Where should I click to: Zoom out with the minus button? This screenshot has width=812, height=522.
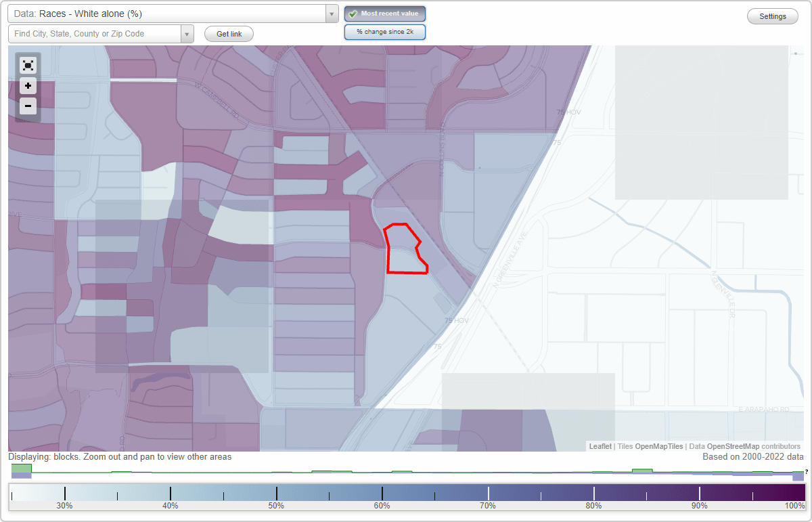point(28,106)
